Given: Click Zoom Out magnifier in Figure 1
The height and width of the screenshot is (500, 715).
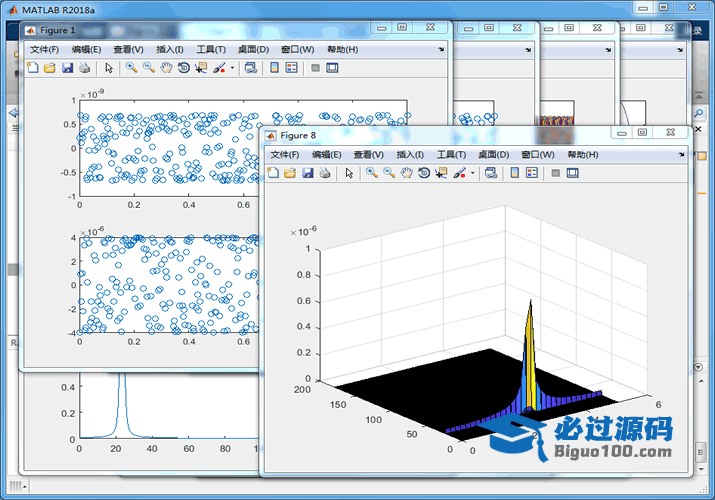Looking at the screenshot, I should click(148, 68).
